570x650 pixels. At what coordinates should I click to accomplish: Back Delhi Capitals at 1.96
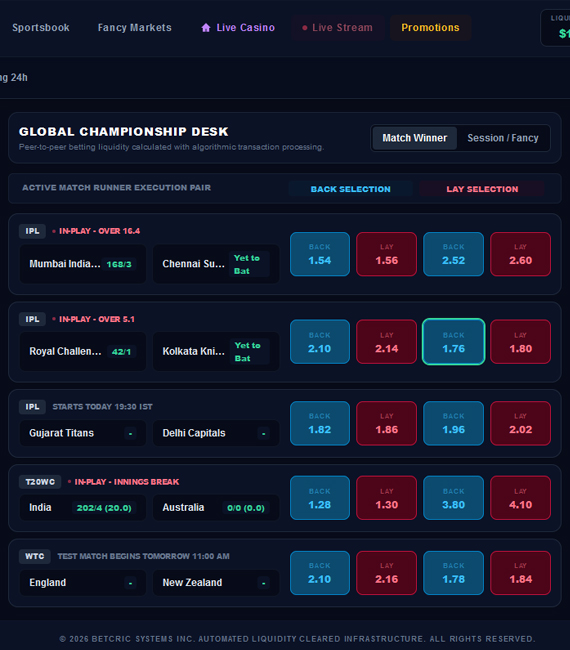point(454,423)
